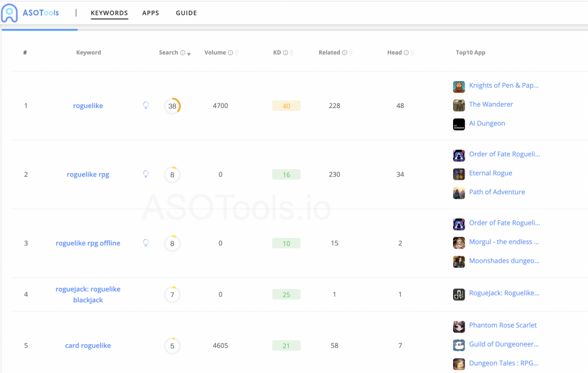Click the search score 38 gauge

(x=172, y=106)
